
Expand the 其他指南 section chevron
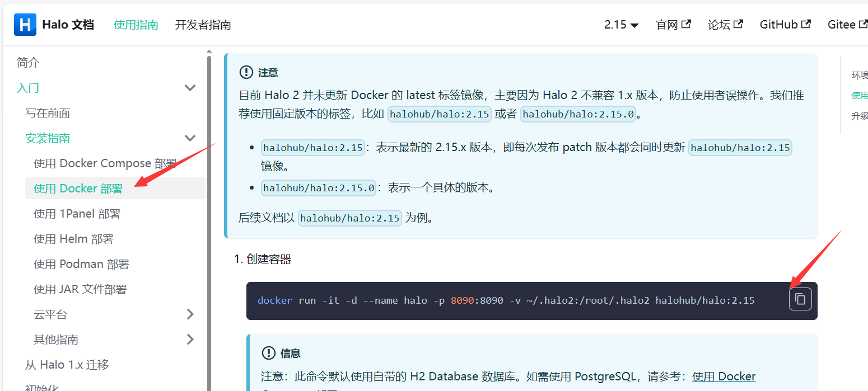pos(190,340)
